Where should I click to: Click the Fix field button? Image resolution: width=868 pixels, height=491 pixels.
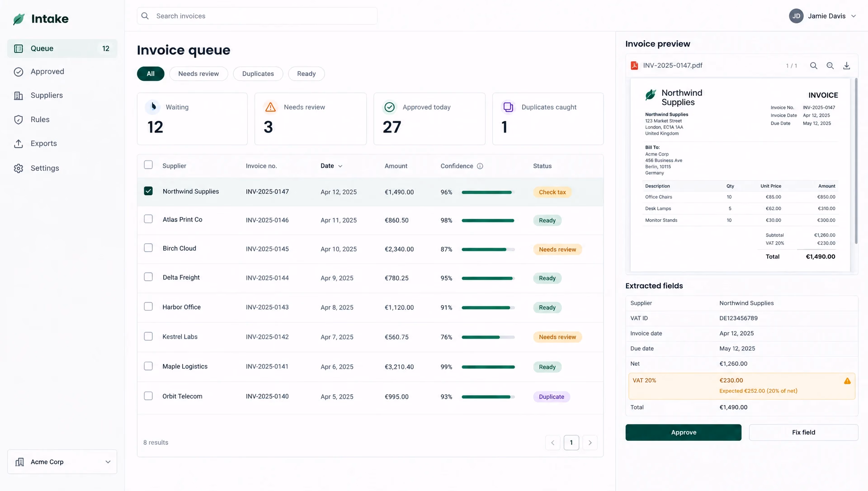pyautogui.click(x=803, y=433)
